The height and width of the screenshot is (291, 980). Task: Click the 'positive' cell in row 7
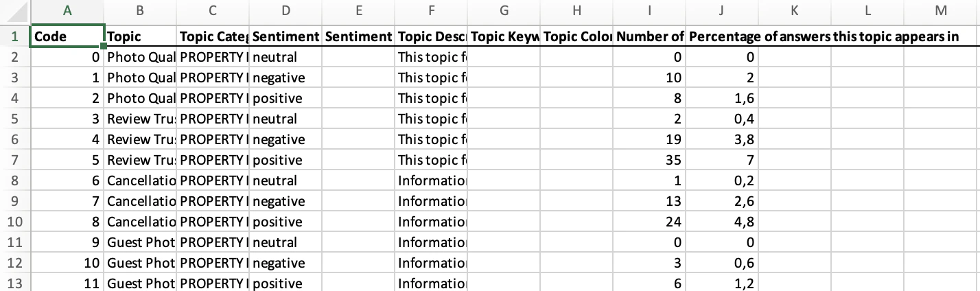285,160
